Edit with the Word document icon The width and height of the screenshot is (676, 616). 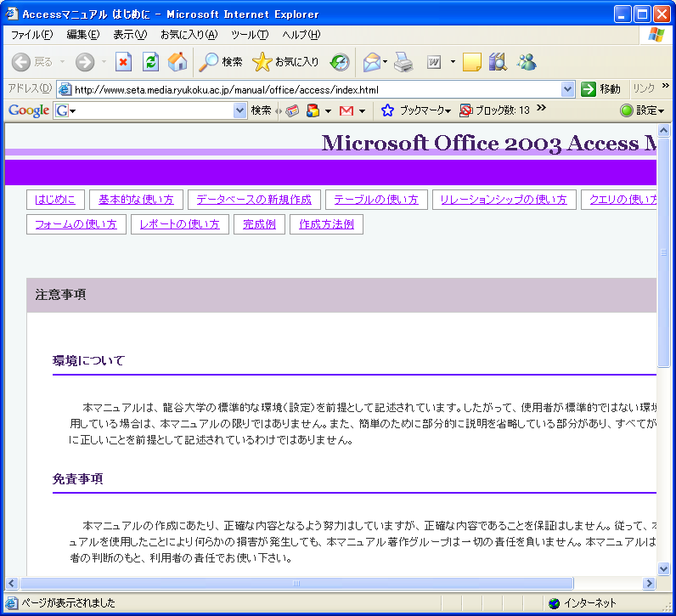[434, 63]
